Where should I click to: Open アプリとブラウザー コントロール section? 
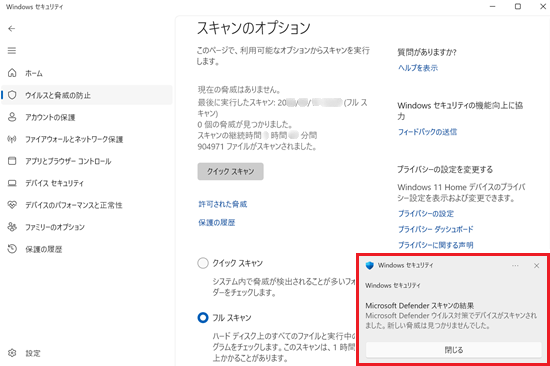68,161
